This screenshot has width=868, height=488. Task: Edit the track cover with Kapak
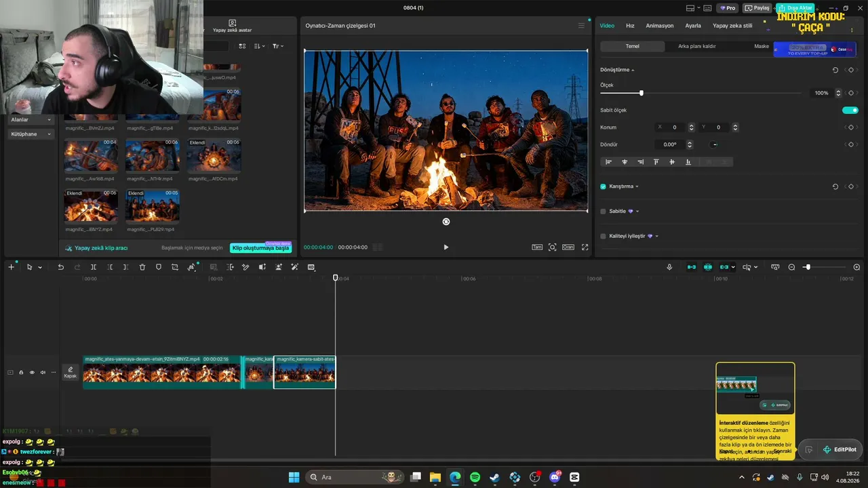[71, 372]
